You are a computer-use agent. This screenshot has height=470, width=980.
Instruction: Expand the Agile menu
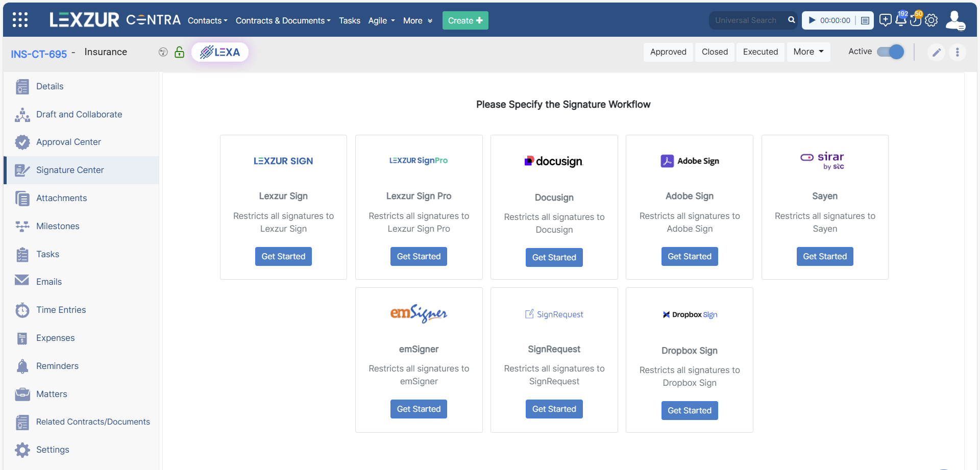(381, 20)
